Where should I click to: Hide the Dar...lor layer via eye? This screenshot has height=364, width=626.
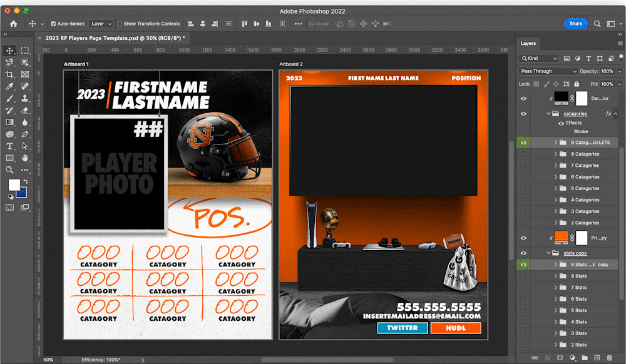pos(523,98)
